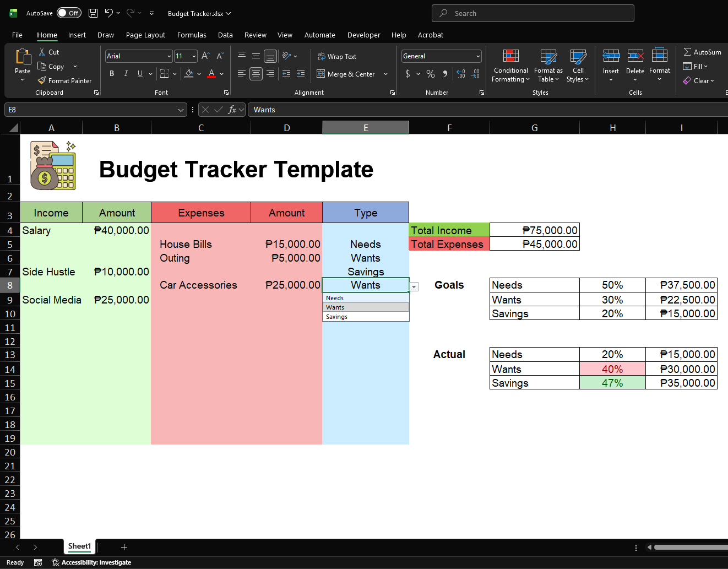
Task: Apply Percent Style number formatting
Action: 431,73
